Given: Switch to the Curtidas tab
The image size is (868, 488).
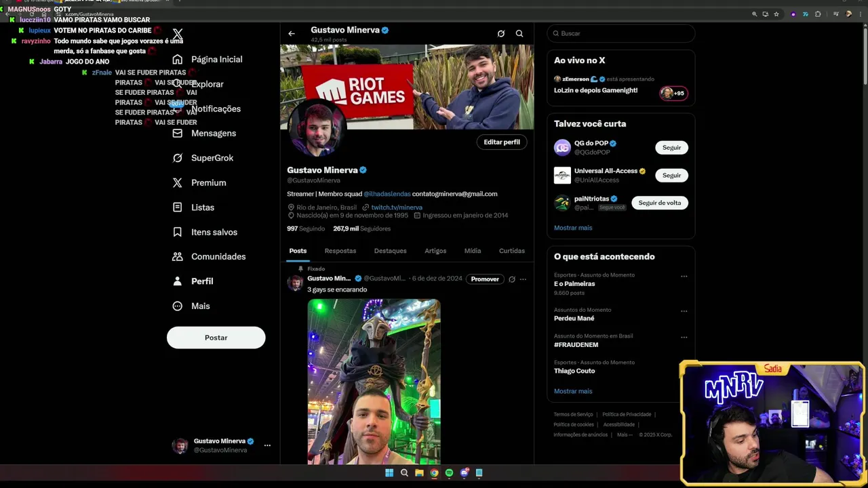Looking at the screenshot, I should [x=512, y=251].
